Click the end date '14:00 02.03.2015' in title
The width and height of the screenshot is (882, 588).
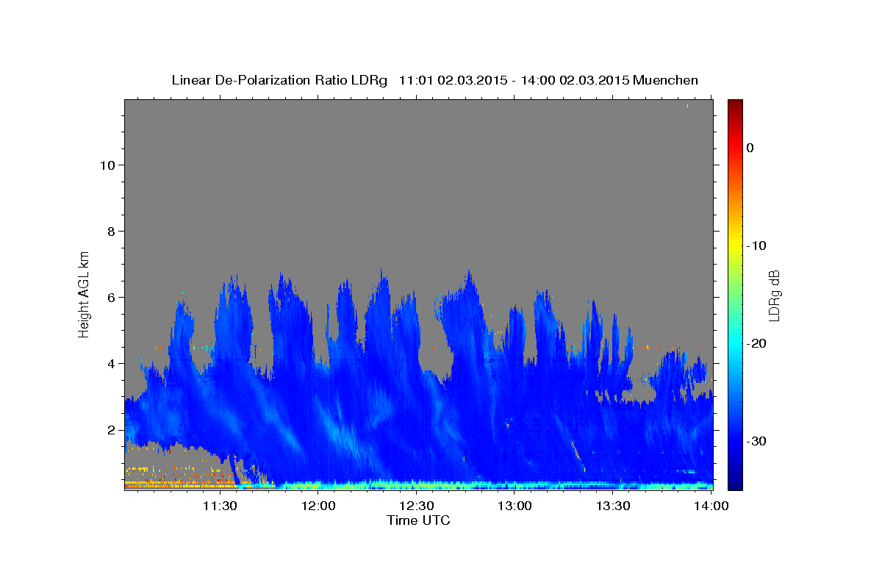(576, 80)
